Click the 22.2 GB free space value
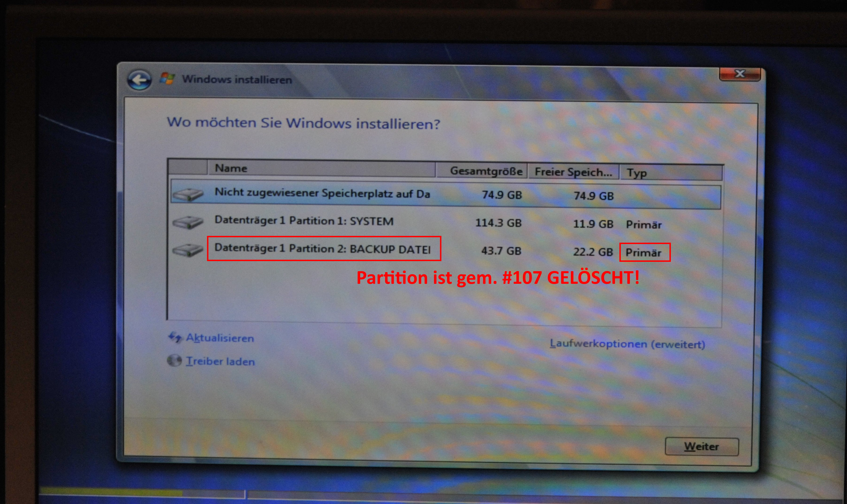 coord(593,252)
